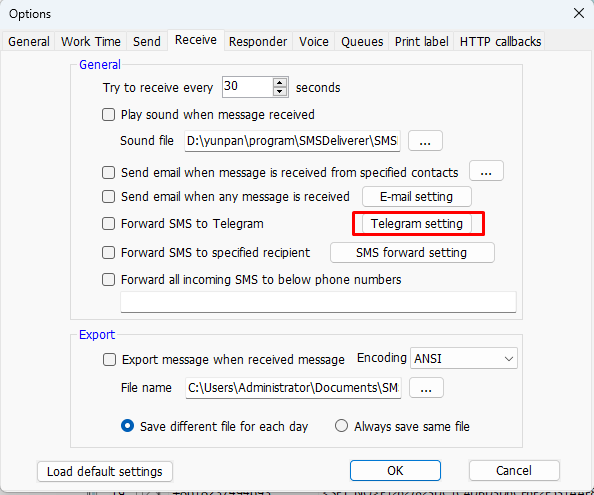
Task: Tick Export message when received message
Action: click(109, 359)
